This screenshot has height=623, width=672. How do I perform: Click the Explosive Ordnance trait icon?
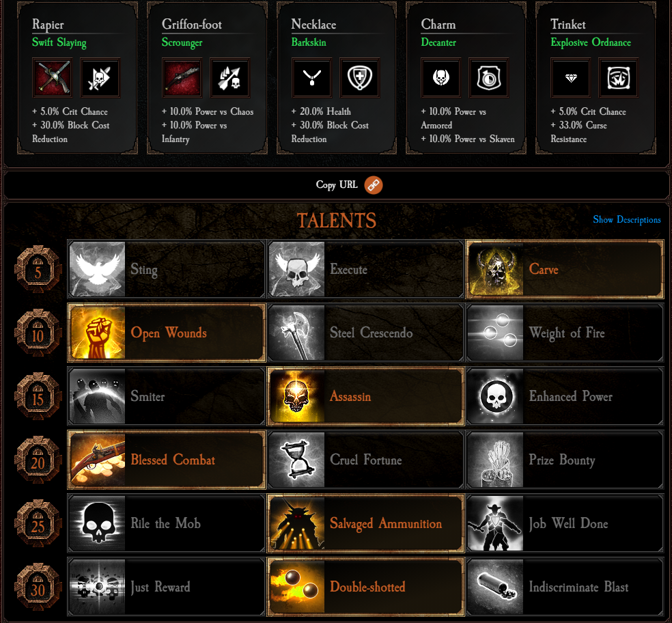click(619, 78)
